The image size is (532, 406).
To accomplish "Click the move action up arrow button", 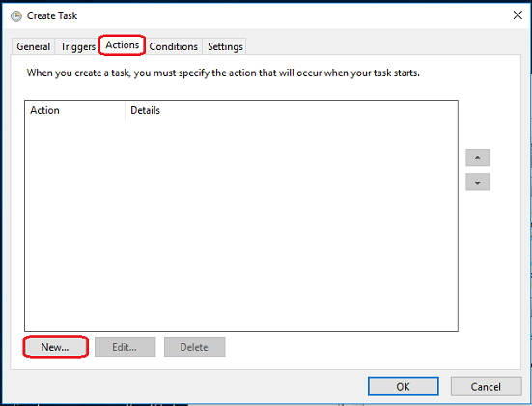I will pyautogui.click(x=478, y=158).
